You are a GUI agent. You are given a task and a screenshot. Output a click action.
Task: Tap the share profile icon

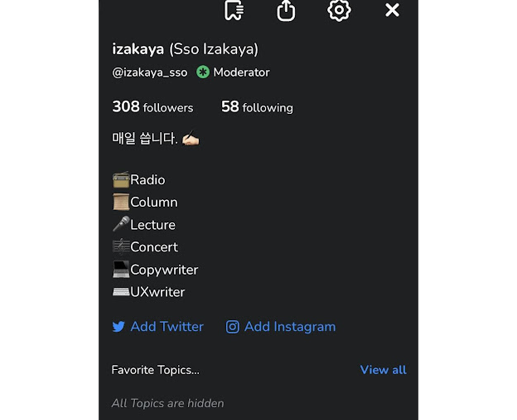(286, 10)
